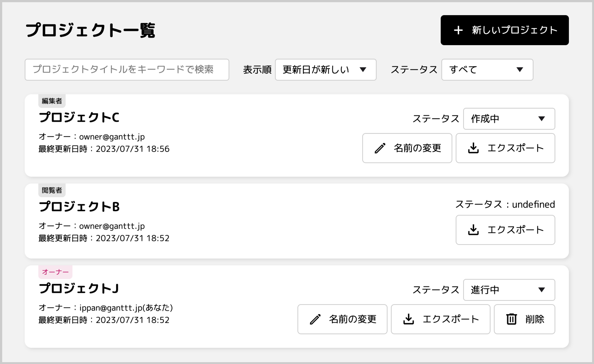
Task: Open the 表示順 sort dropdown
Action: [x=326, y=70]
